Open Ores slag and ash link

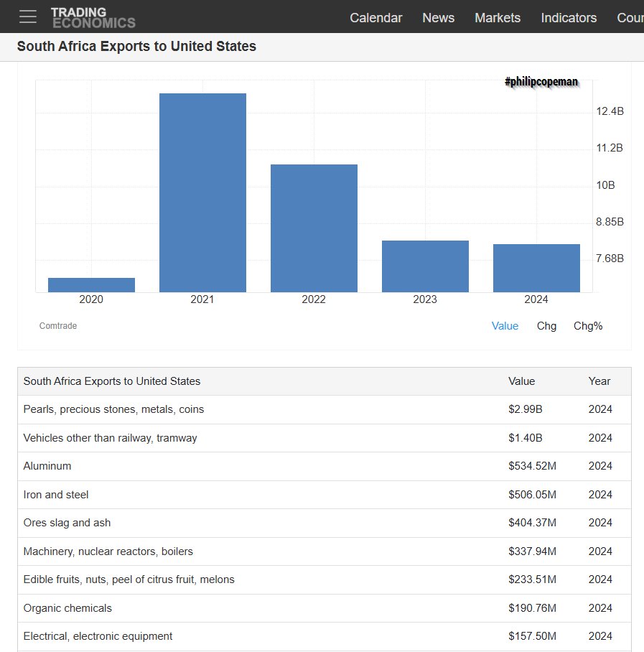[67, 523]
